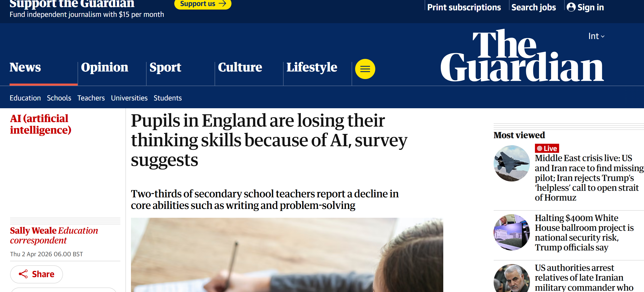Click the share icon in Share button
Screen dimensions: 644x292
pos(23,274)
